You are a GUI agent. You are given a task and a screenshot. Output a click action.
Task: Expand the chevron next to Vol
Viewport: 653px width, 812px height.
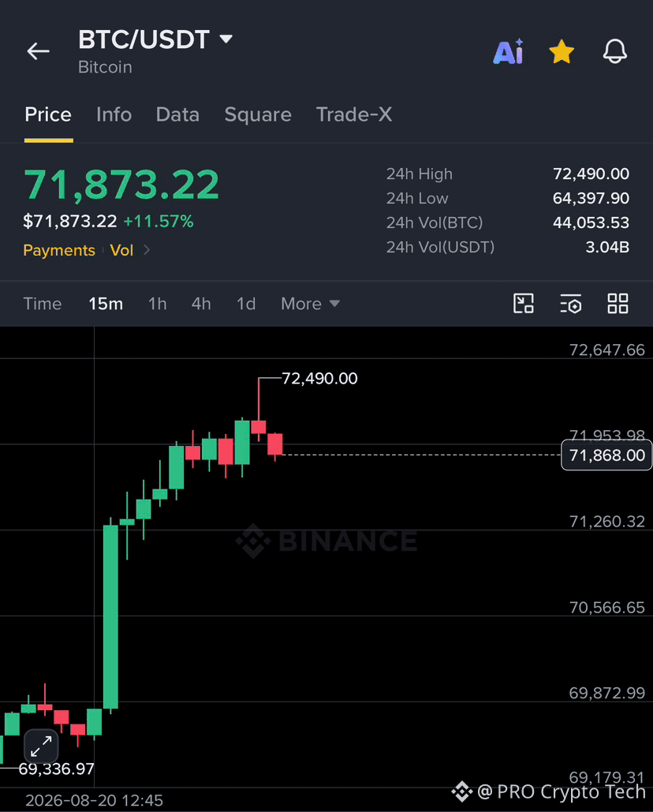147,250
